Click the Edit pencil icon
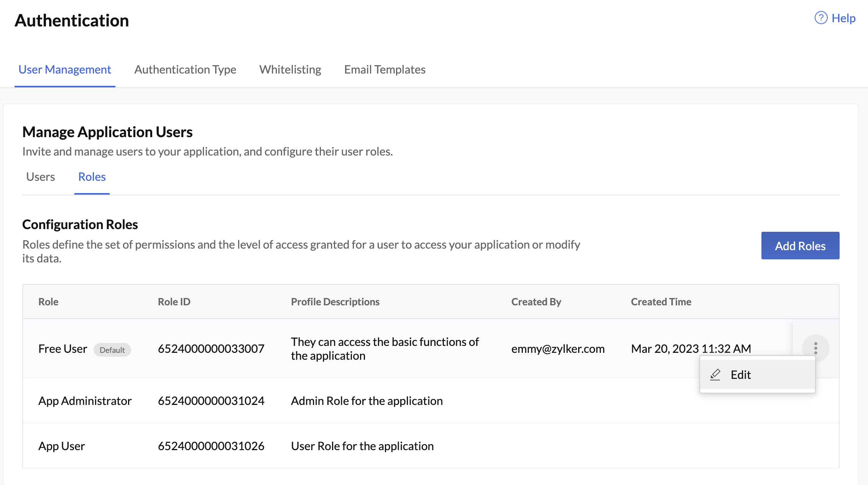This screenshot has width=868, height=485. pyautogui.click(x=716, y=374)
